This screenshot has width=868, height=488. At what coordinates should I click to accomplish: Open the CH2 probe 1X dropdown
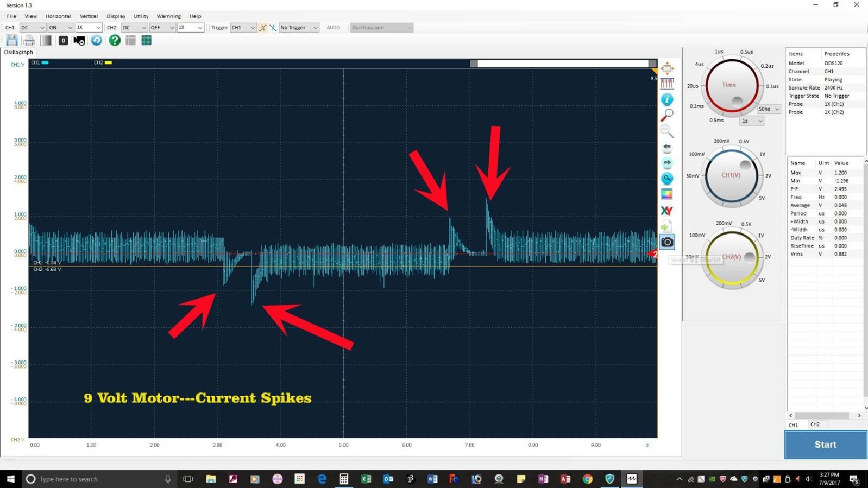tap(191, 28)
